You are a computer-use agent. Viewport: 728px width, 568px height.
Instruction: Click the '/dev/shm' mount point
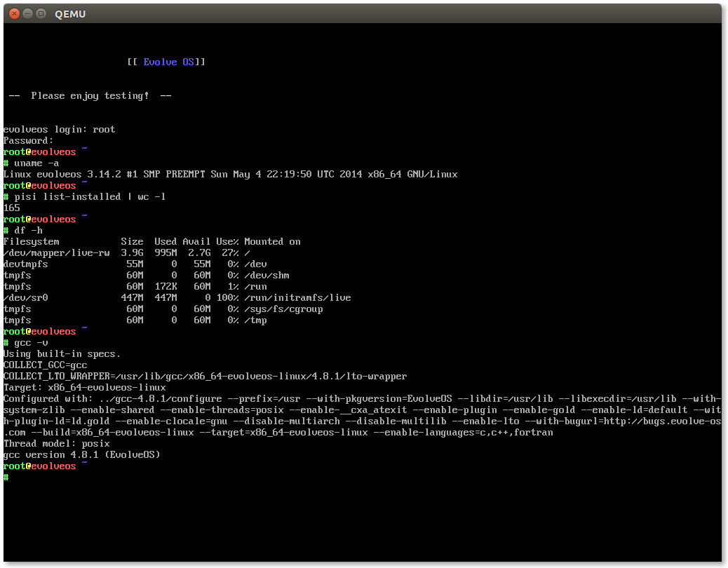[x=267, y=275]
